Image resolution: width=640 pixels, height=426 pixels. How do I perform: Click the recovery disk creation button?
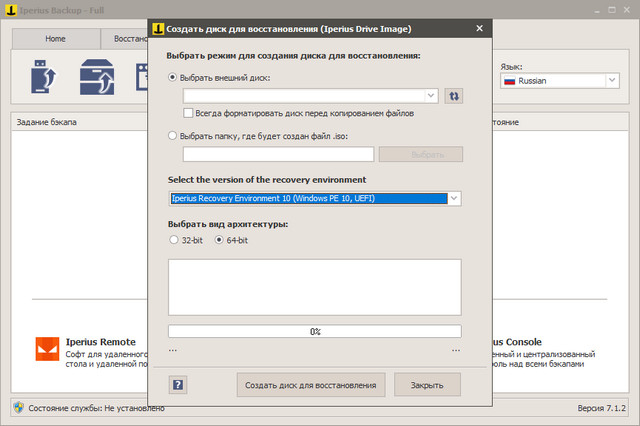[311, 385]
